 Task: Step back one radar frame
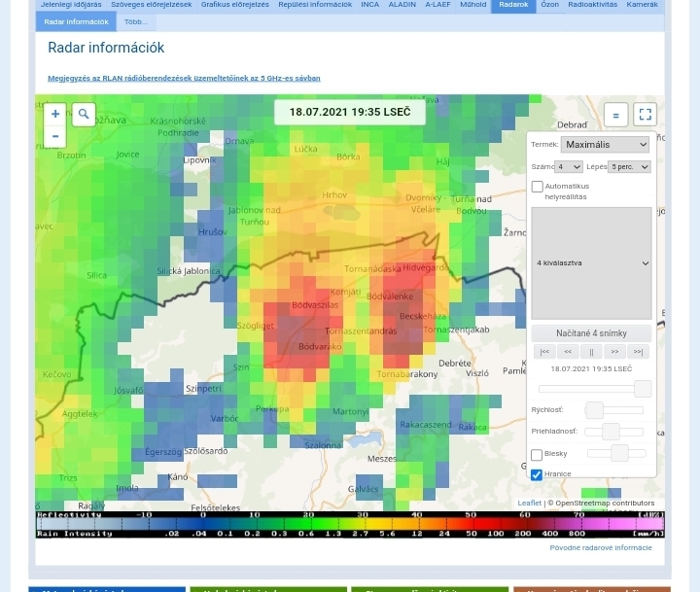[568, 352]
